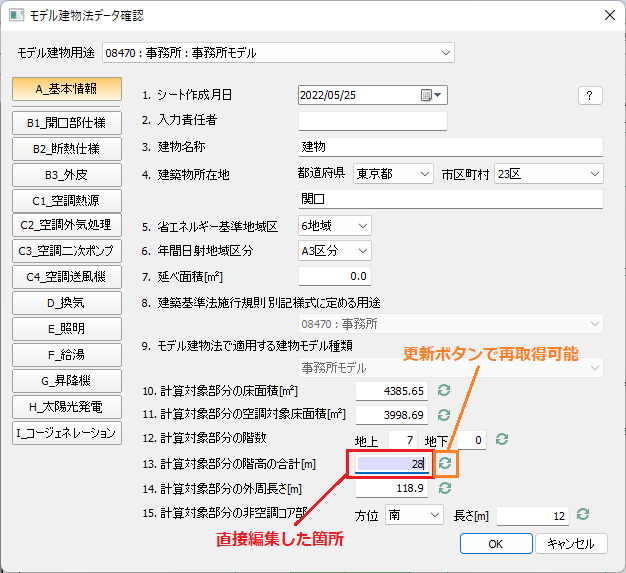Click the 外周長さ field showing 118.9
The image size is (626, 573).
pyautogui.click(x=392, y=489)
